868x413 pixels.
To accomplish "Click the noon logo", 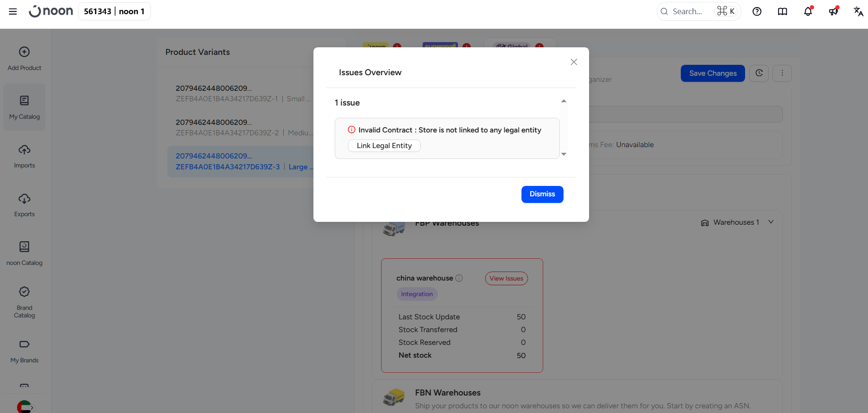I will (51, 11).
